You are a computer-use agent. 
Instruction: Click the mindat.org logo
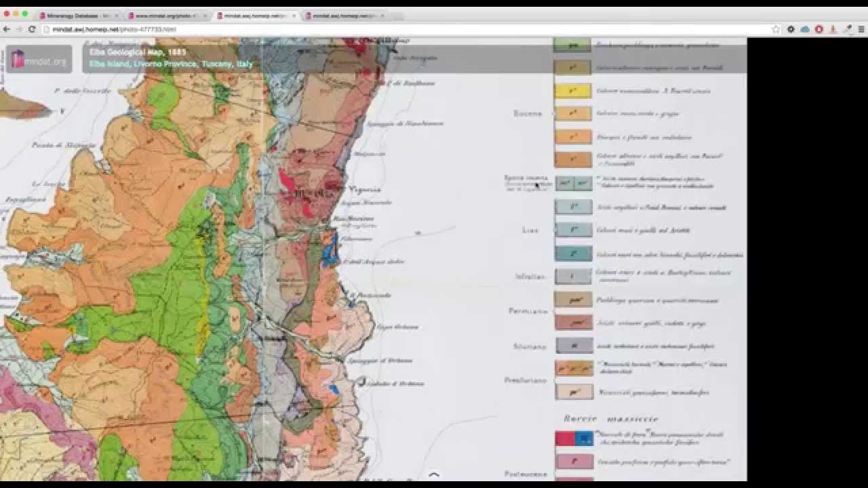[39, 60]
